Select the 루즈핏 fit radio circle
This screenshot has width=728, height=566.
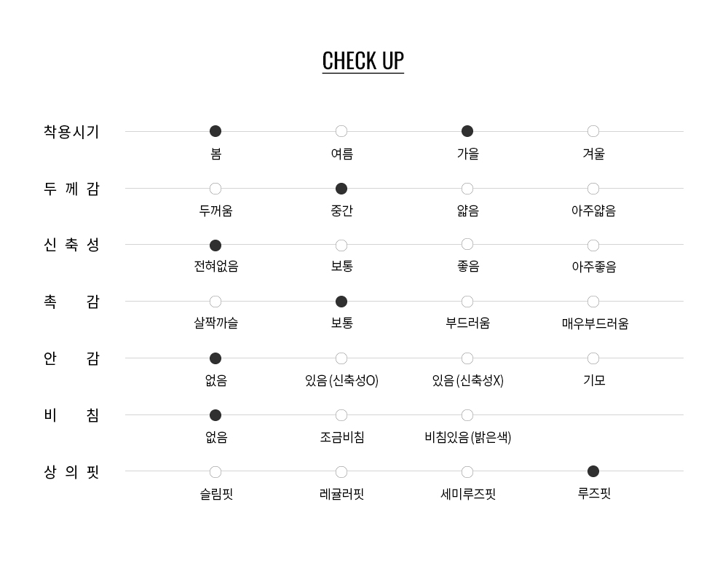593,471
